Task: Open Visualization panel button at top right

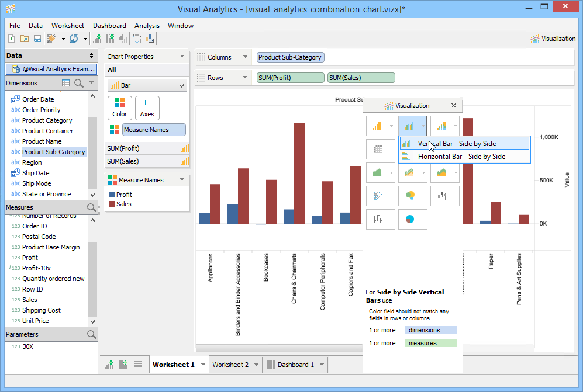Action: [x=553, y=39]
